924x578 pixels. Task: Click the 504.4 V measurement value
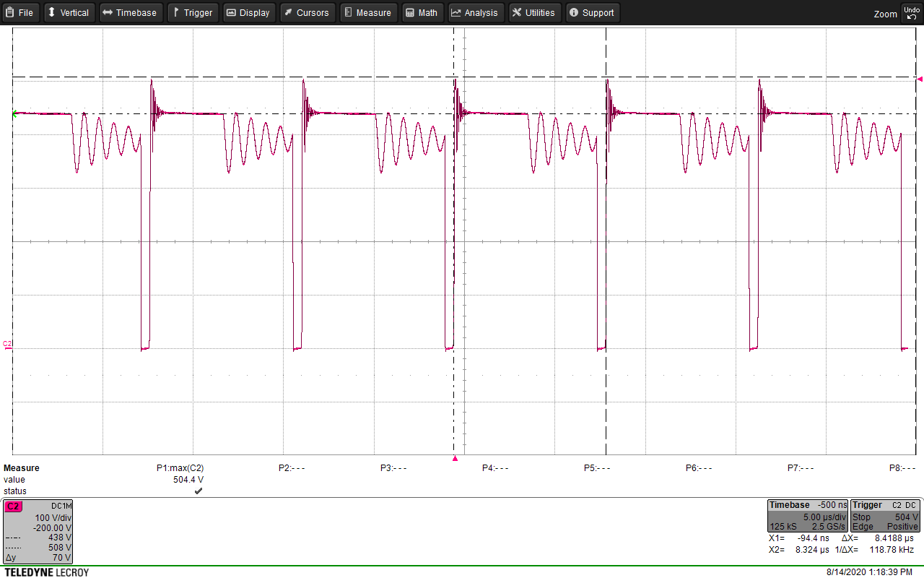pyautogui.click(x=188, y=480)
